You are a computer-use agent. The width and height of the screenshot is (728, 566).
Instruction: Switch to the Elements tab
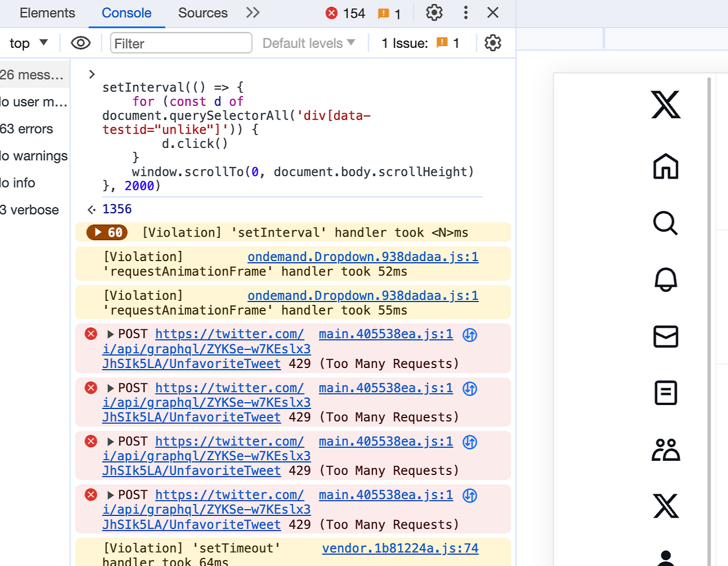click(x=47, y=13)
